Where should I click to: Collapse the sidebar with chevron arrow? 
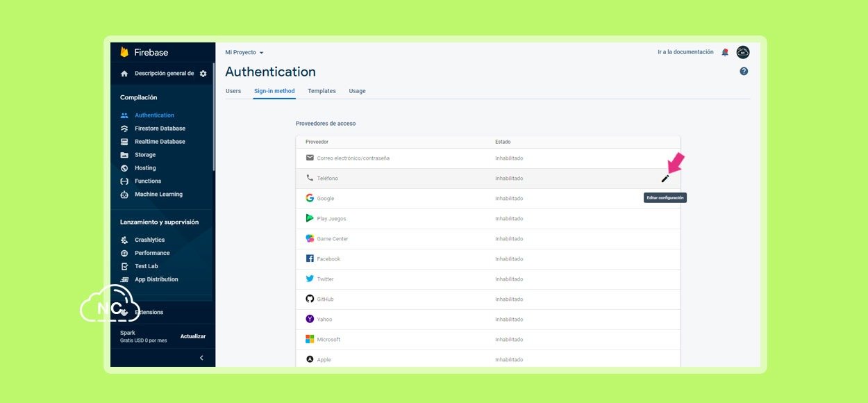(x=201, y=358)
